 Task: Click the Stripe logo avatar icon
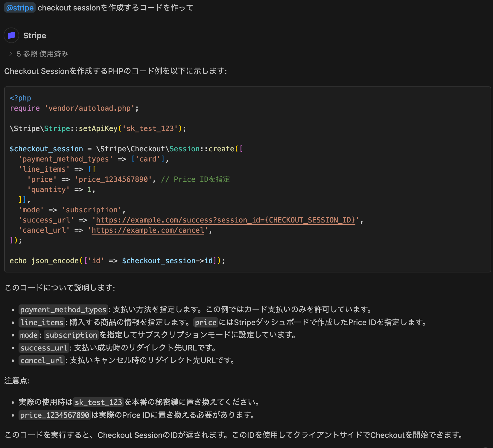click(x=11, y=35)
